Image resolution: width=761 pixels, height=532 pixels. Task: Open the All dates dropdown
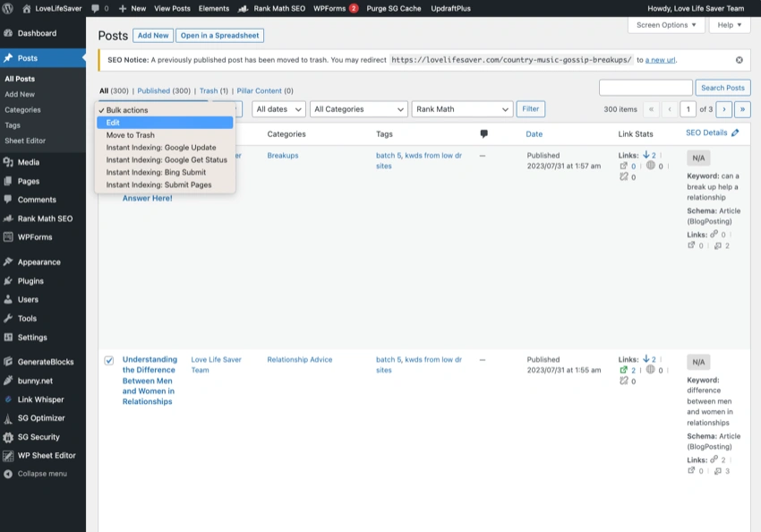278,109
